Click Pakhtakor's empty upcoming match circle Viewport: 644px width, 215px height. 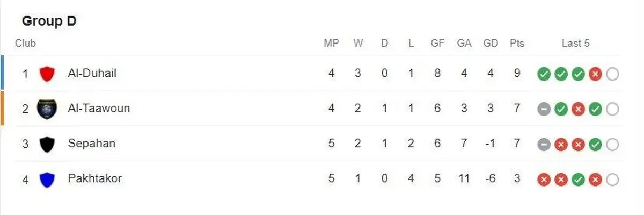pyautogui.click(x=612, y=180)
